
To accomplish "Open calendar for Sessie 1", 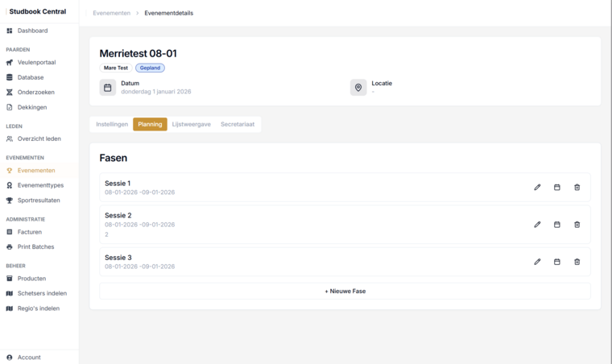I will click(557, 188).
